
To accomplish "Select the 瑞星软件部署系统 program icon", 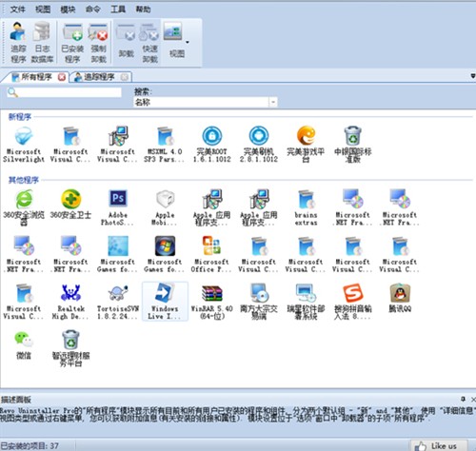I will pyautogui.click(x=306, y=302).
